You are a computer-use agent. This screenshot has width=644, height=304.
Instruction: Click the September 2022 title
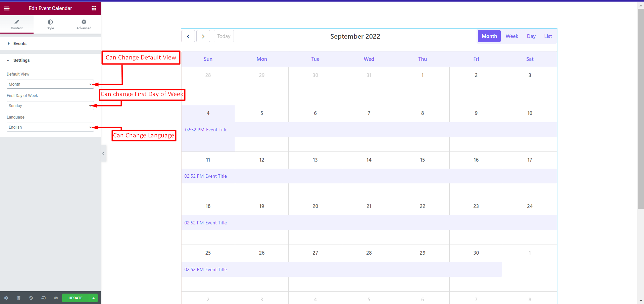pos(355,36)
